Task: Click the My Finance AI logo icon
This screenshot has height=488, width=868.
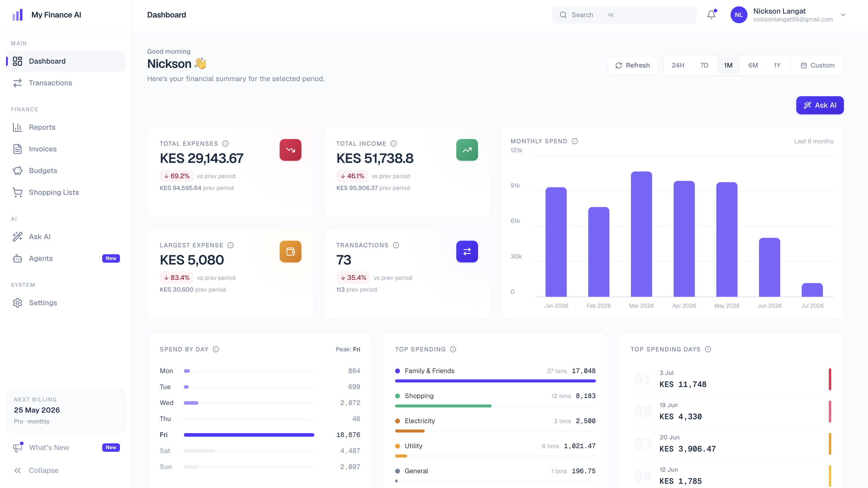Action: click(17, 15)
